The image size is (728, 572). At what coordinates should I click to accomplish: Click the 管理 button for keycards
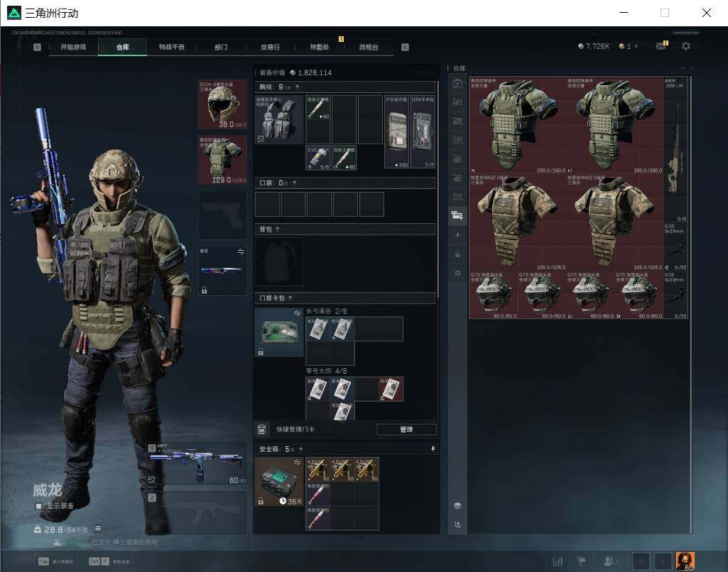406,429
